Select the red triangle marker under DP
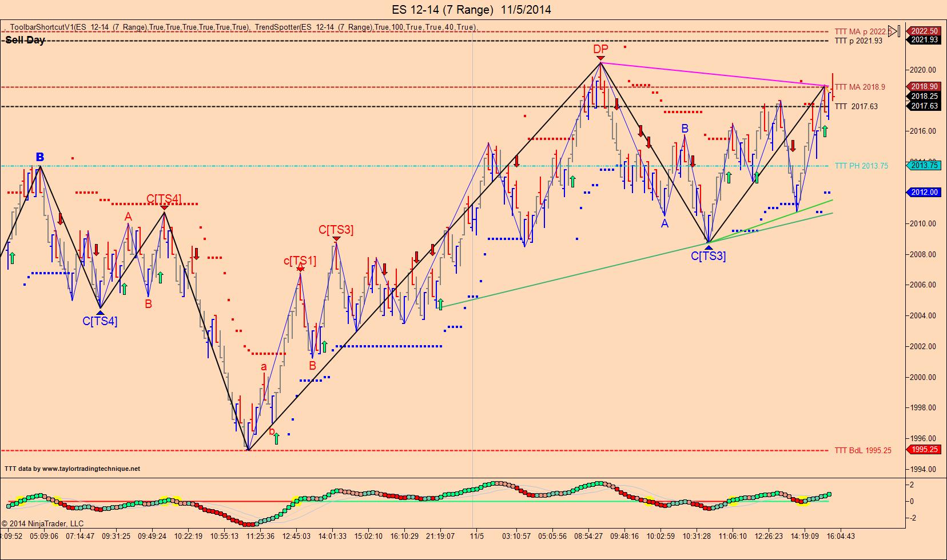The height and width of the screenshot is (560, 947). [x=600, y=58]
